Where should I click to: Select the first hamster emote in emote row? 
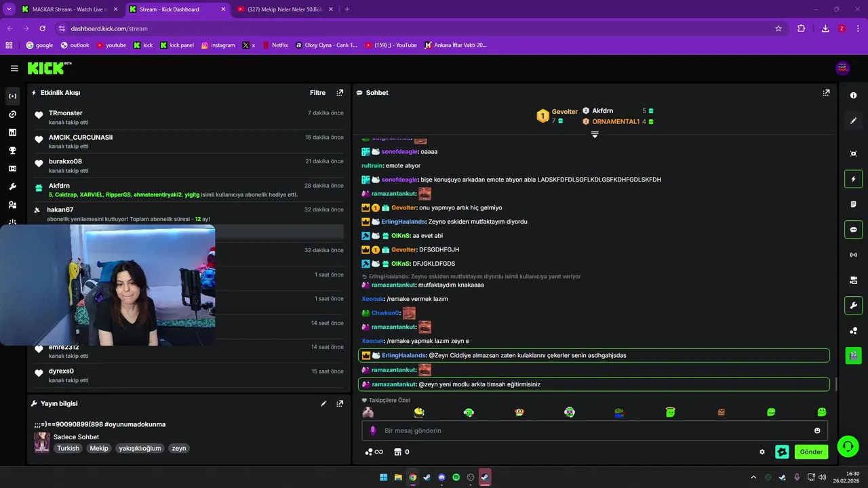point(368,412)
